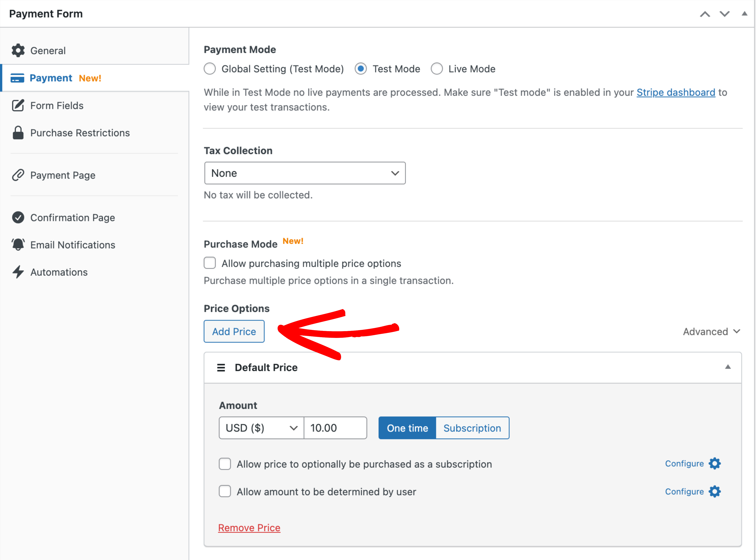Click the Automations lightning bolt icon
This screenshot has height=560, width=756.
[18, 272]
